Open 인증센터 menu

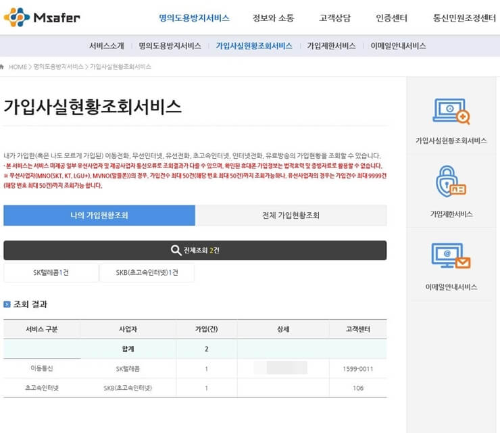pos(392,18)
